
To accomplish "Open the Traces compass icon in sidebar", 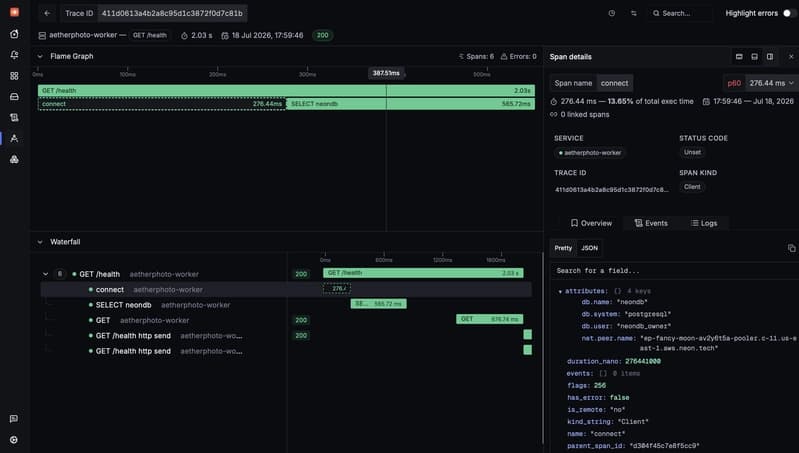I will click(x=14, y=138).
